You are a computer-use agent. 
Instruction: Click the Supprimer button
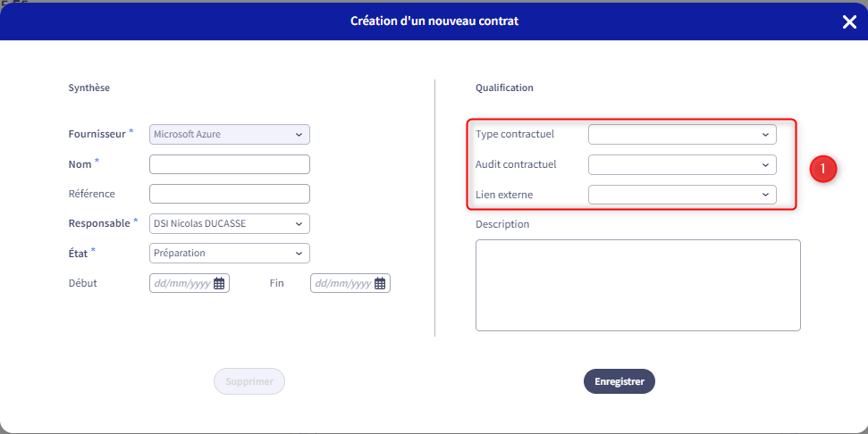click(x=249, y=381)
